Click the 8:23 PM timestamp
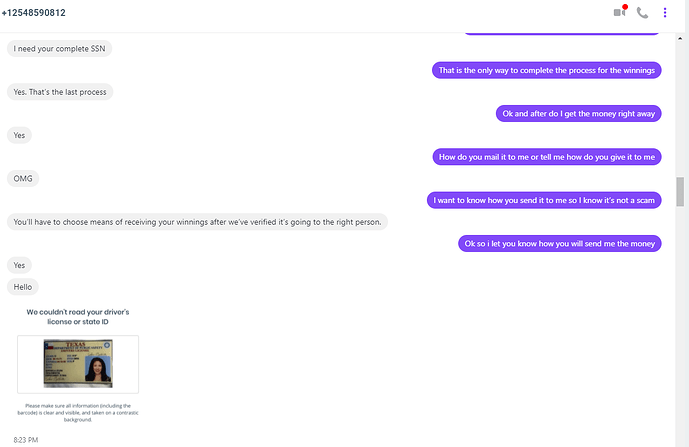This screenshot has height=447, width=689. (25, 440)
